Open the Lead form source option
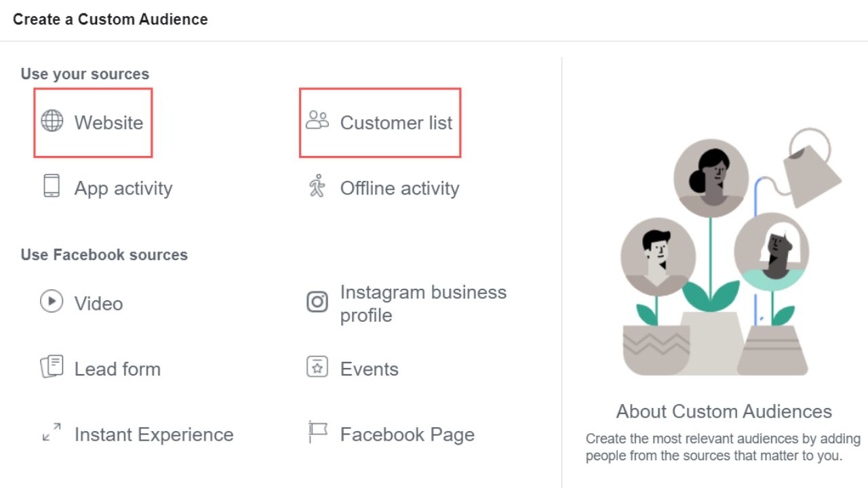The image size is (868, 488). (x=117, y=369)
